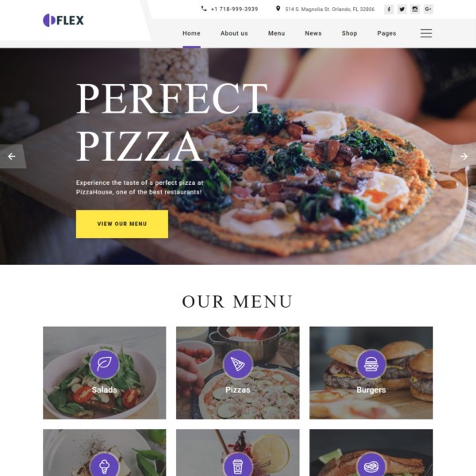Click the ice cream cone icon

click(x=104, y=466)
